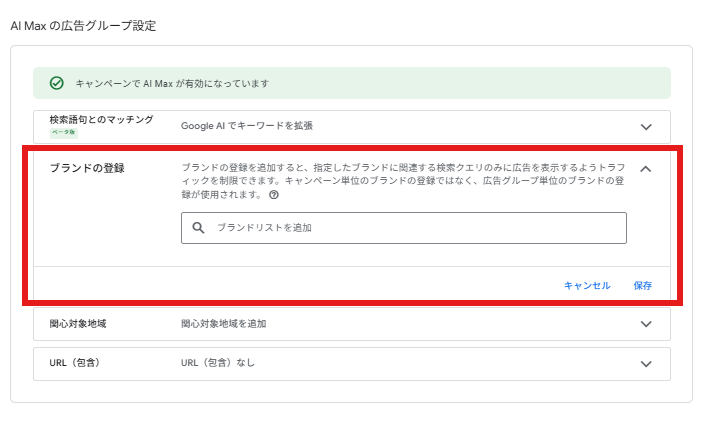Click the brand registration description paragraph
Screen dimensions: 712x421
[403, 181]
